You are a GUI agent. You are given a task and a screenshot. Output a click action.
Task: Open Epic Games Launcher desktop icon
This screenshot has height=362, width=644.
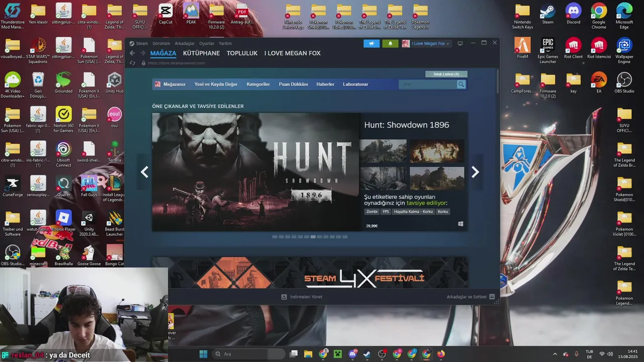click(x=548, y=51)
